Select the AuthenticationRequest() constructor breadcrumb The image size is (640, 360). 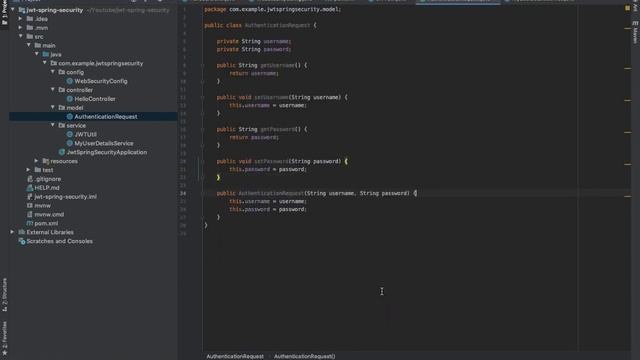(x=304, y=356)
